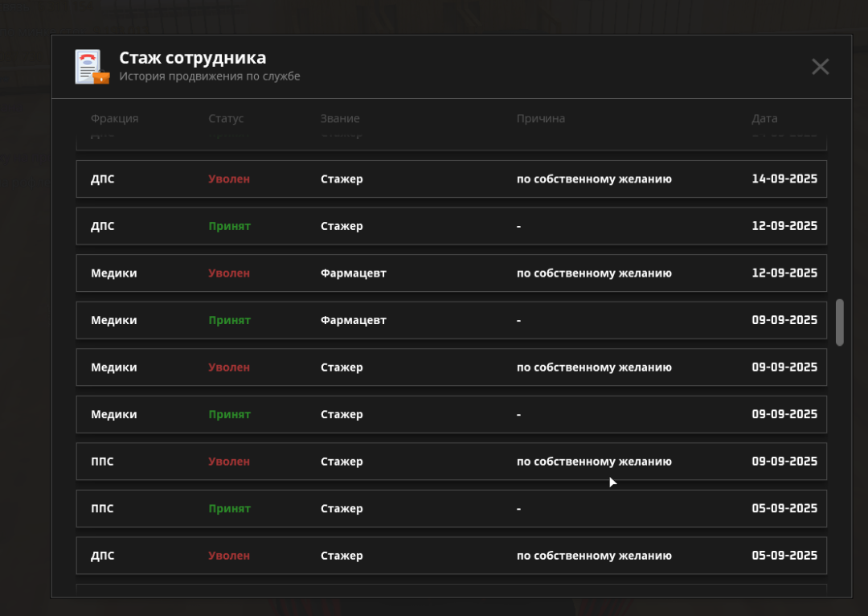Screen dimensions: 868x616
Task: Click the Фракция column header
Action: point(114,118)
